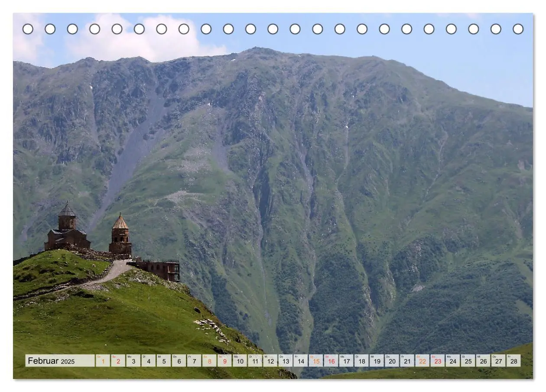Image resolution: width=546 pixels, height=392 pixels.
Task: Choose day 13 (Do) cell
Action: [x=285, y=361]
